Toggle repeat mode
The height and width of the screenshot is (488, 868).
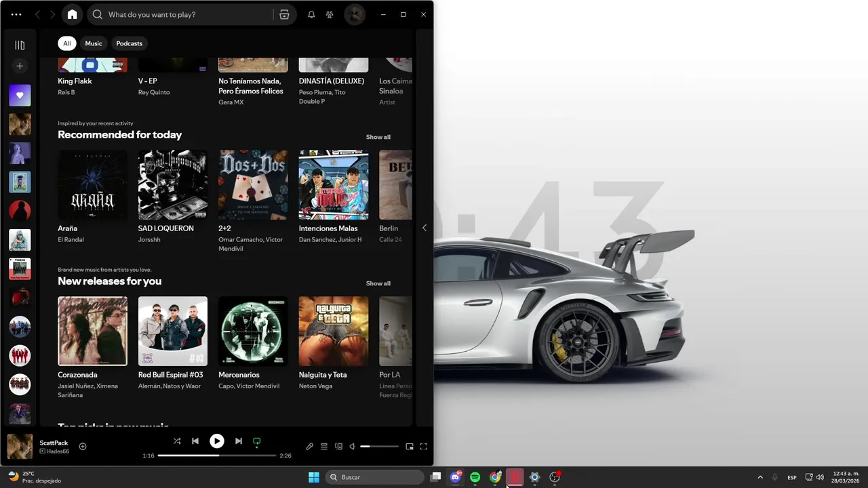(256, 441)
